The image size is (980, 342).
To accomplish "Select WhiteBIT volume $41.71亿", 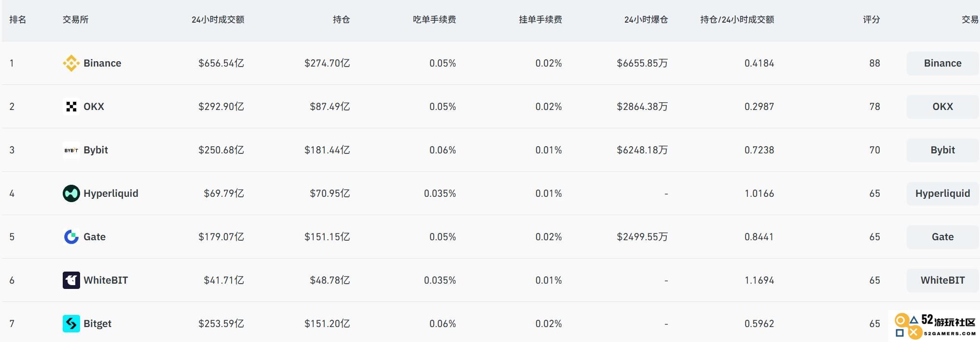I will point(224,280).
